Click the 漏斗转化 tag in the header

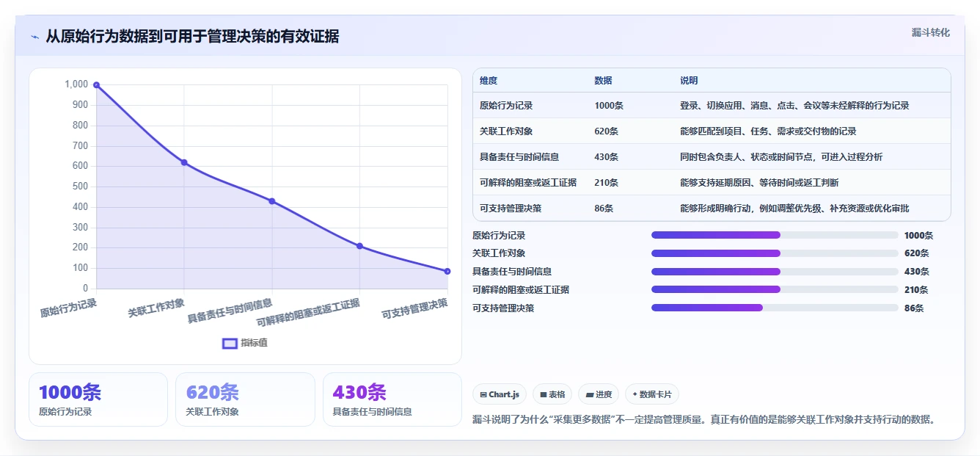[930, 32]
